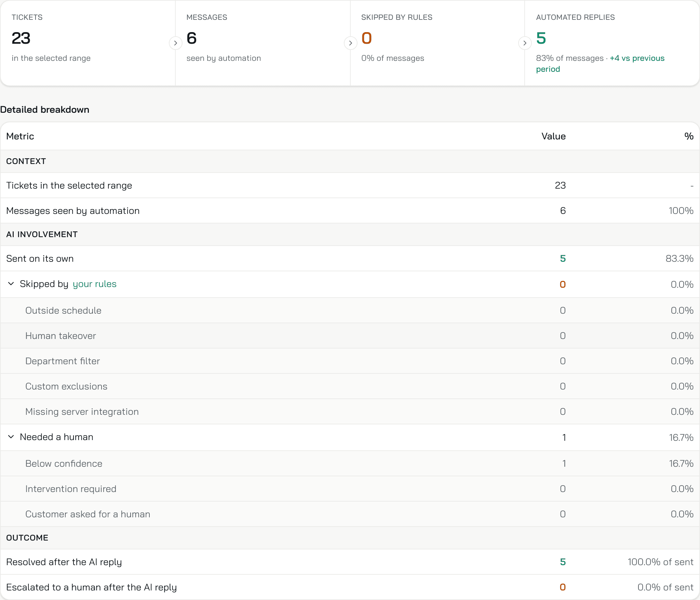Select the Tickets summary card value 23
700x600 pixels.
(x=21, y=38)
